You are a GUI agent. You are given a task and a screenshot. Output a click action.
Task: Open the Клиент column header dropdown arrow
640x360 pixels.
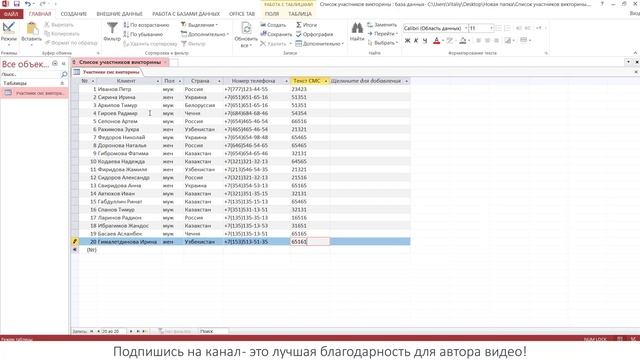click(158, 81)
